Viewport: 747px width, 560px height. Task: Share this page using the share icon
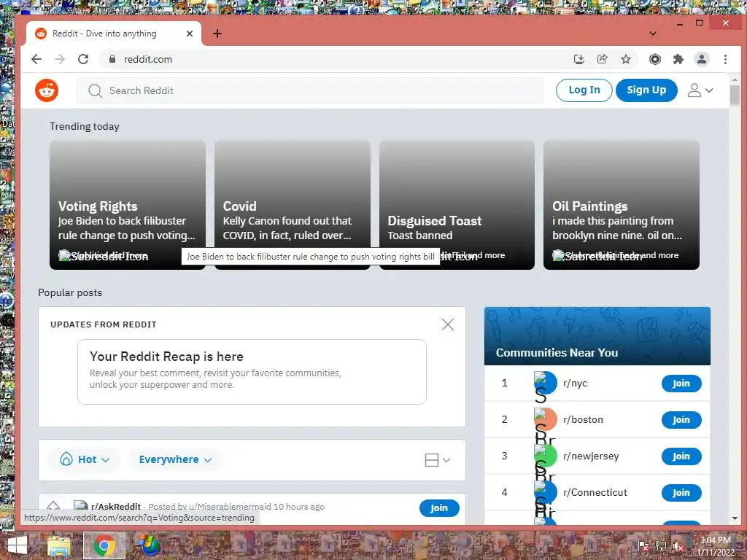[x=602, y=59]
